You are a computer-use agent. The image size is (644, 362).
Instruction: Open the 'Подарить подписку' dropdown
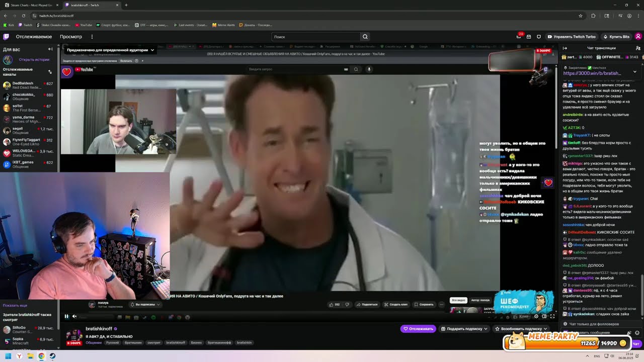pyautogui.click(x=464, y=329)
